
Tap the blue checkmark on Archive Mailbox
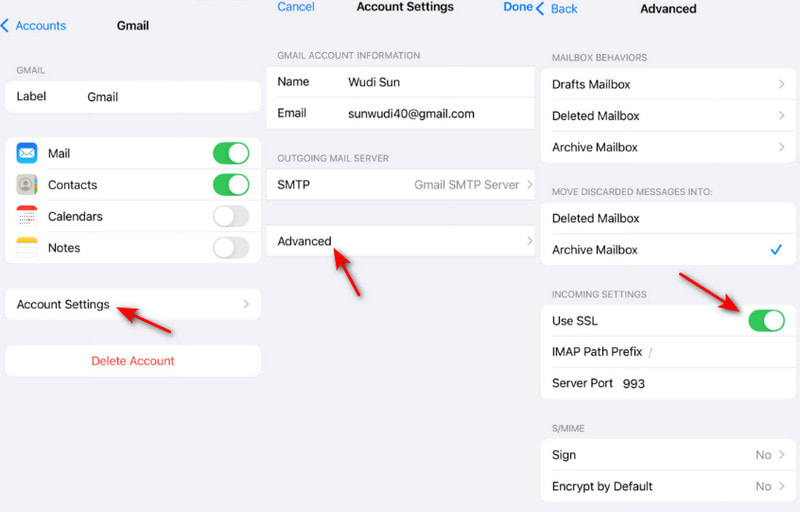point(776,249)
